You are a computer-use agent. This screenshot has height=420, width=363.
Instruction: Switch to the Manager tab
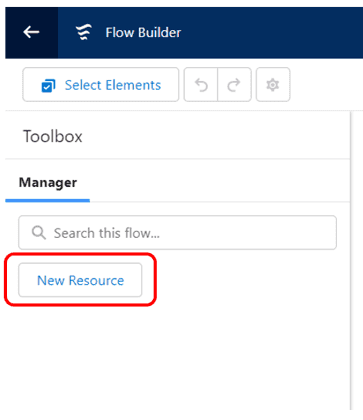(48, 182)
